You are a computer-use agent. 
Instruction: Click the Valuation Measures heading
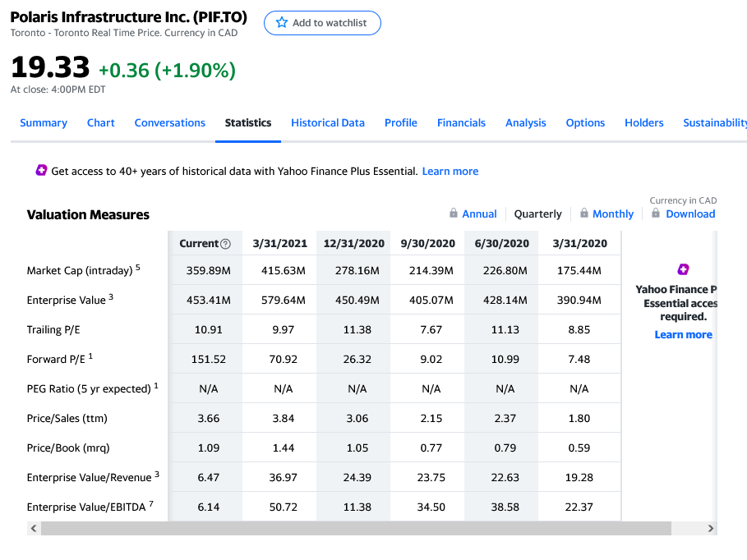tap(88, 215)
